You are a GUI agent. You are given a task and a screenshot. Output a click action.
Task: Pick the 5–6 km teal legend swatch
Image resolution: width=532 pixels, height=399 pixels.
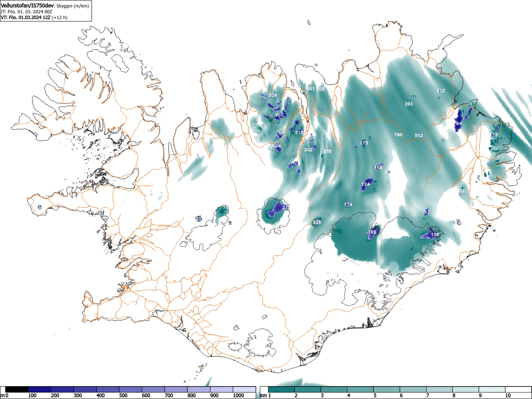point(387,389)
